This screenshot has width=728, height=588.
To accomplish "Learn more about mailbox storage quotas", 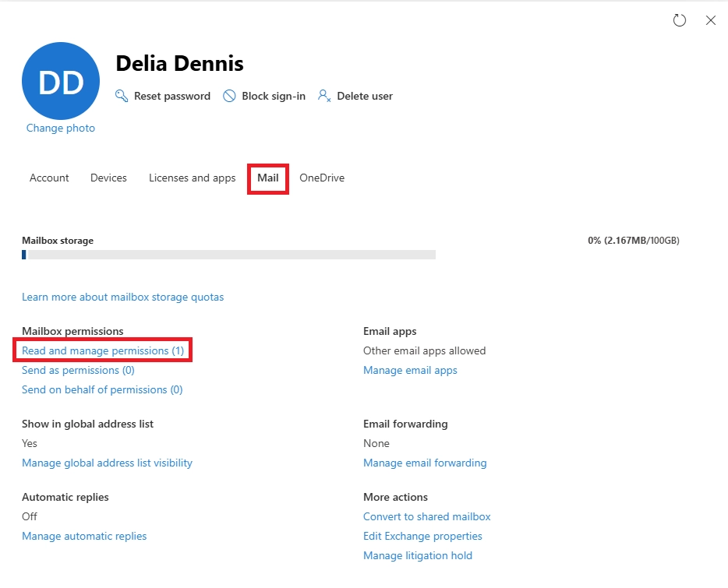I will point(122,297).
